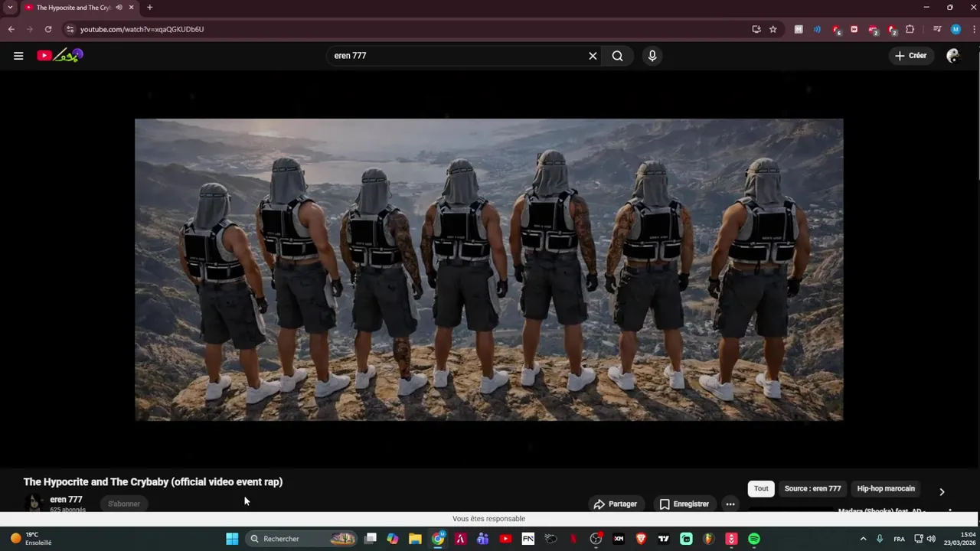Open Spotify from the taskbar
This screenshot has width=980, height=551.
pos(754,539)
